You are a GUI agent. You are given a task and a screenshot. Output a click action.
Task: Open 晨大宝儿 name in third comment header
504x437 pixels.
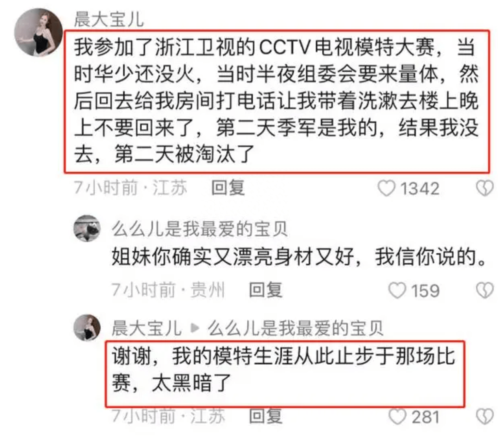pyautogui.click(x=146, y=328)
